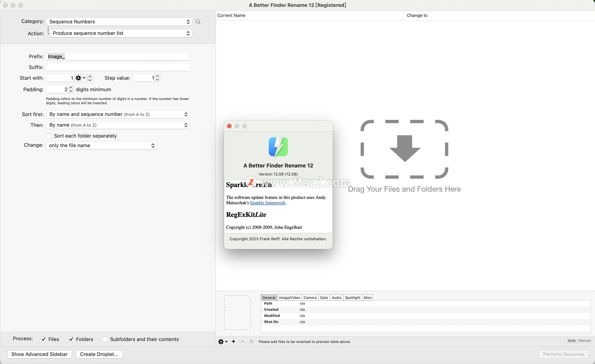Click the Shot On row in metadata table
This screenshot has height=364, width=595.
click(x=425, y=322)
